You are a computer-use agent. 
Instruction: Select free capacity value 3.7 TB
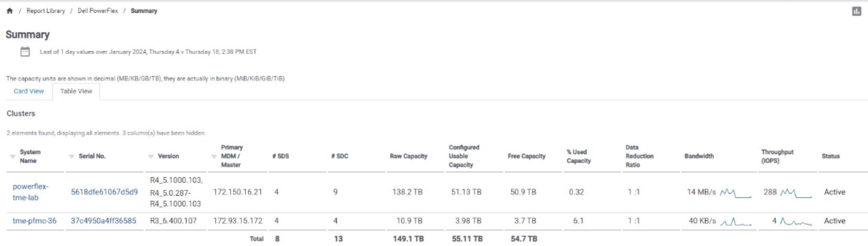525,221
